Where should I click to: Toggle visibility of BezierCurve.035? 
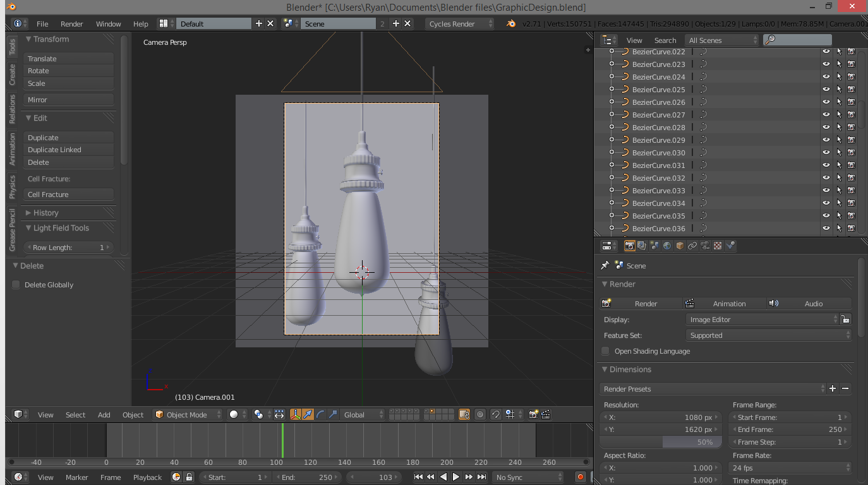826,216
